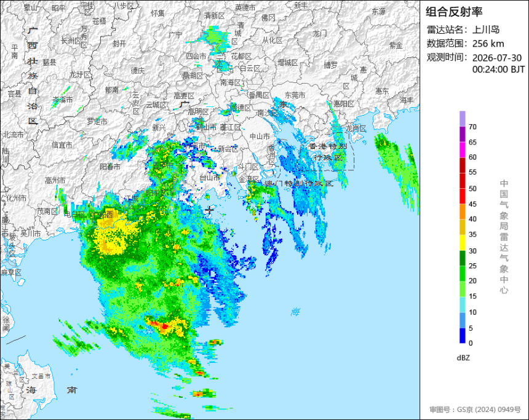
Task: Select the yellow 30-35 dBZ legend swatch
Action: click(x=462, y=243)
